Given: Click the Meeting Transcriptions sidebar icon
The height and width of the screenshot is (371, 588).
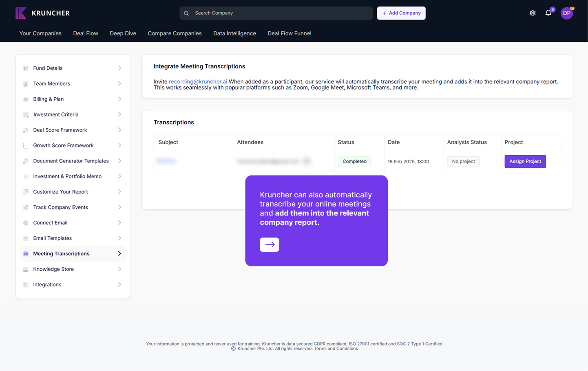Looking at the screenshot, I should coord(26,254).
